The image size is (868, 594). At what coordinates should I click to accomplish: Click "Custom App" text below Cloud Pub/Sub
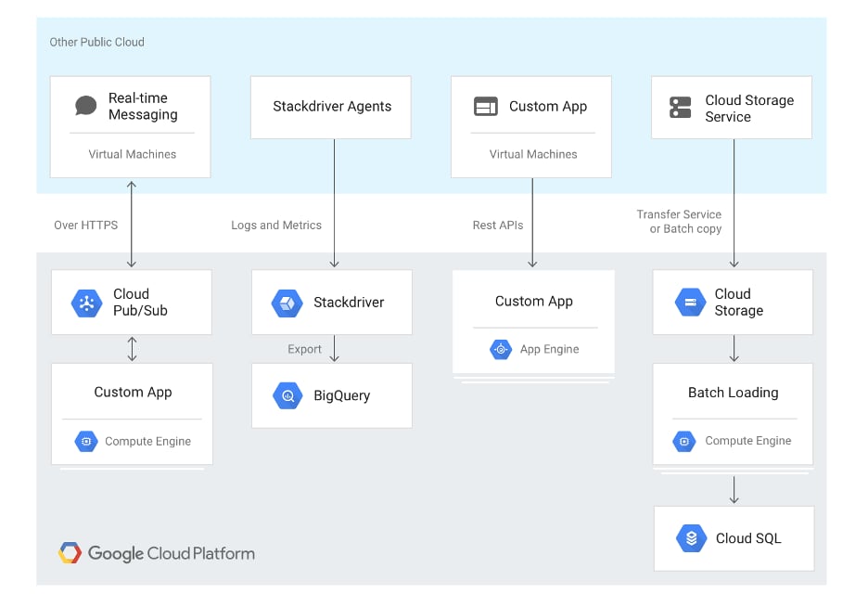click(133, 393)
